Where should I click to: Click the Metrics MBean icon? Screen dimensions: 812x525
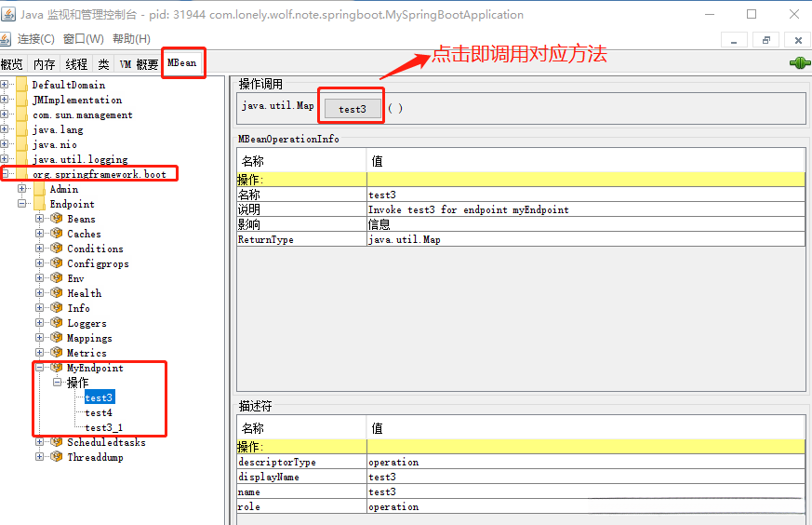(57, 353)
